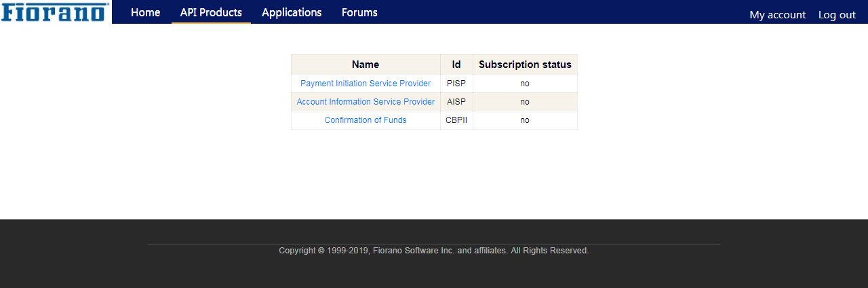Click the Name column header

click(366, 65)
